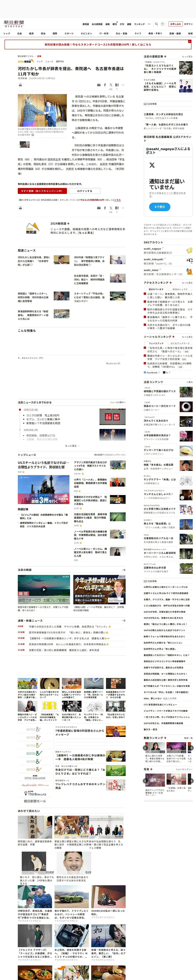Share on Facebook icon below the article
The image size is (196, 980).
(105, 208)
